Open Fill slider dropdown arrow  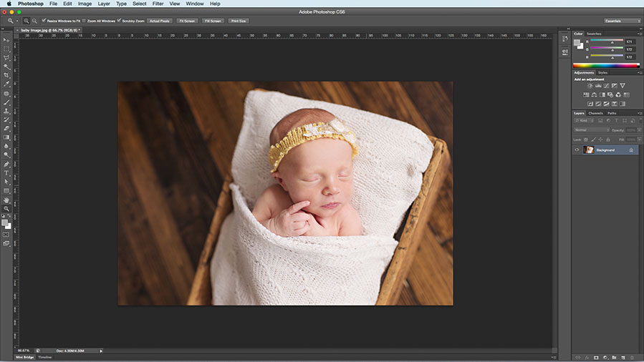640,140
